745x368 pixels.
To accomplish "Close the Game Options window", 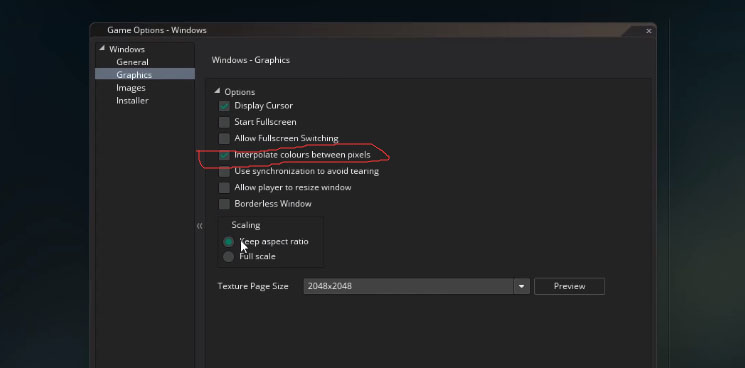I will [649, 31].
